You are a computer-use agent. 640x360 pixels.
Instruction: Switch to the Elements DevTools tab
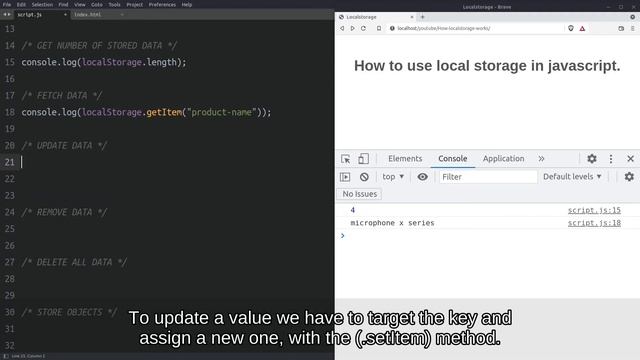point(405,158)
